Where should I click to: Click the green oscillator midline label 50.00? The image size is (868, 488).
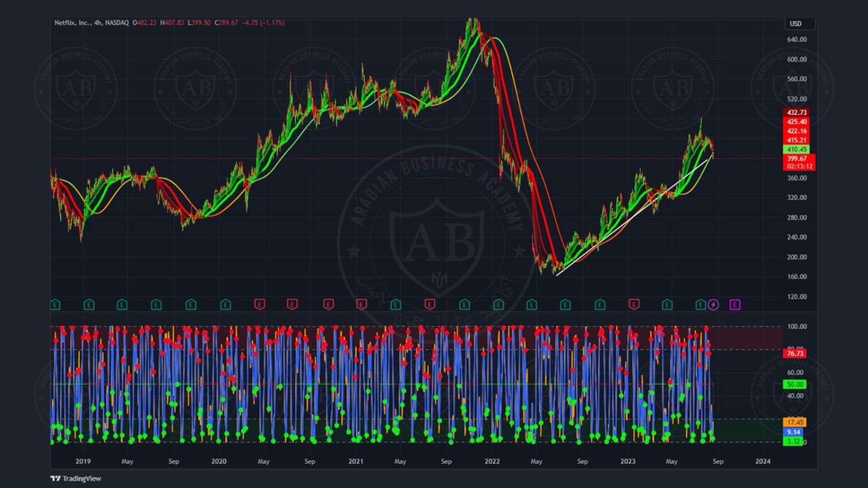[x=795, y=385]
